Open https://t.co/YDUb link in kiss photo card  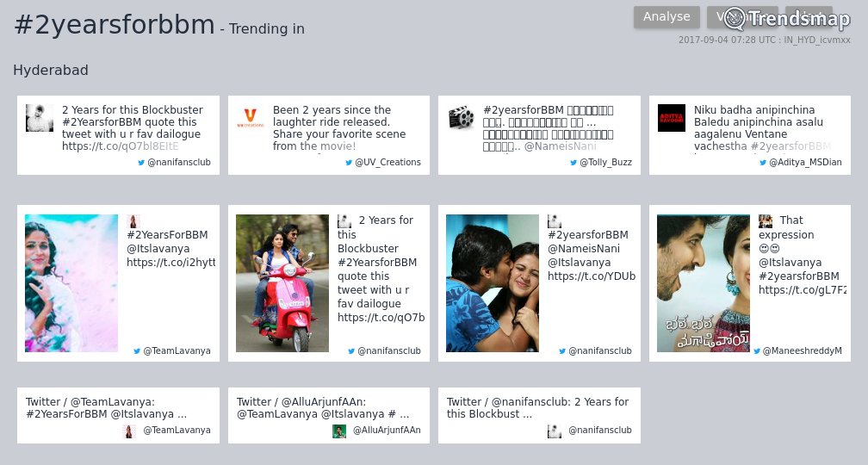click(592, 276)
